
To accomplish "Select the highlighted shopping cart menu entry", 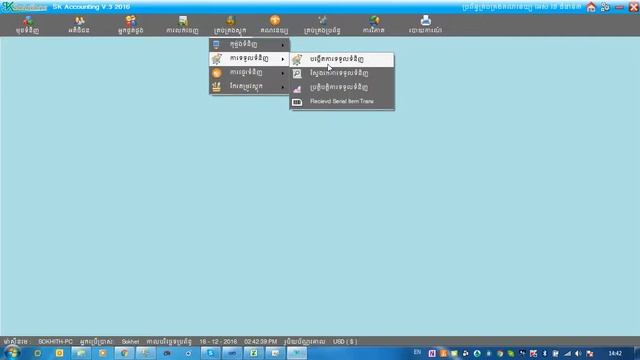I will point(249,58).
